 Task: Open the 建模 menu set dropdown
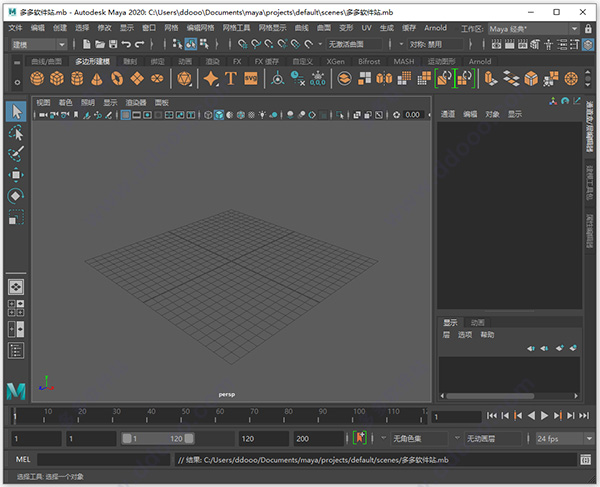coord(38,45)
